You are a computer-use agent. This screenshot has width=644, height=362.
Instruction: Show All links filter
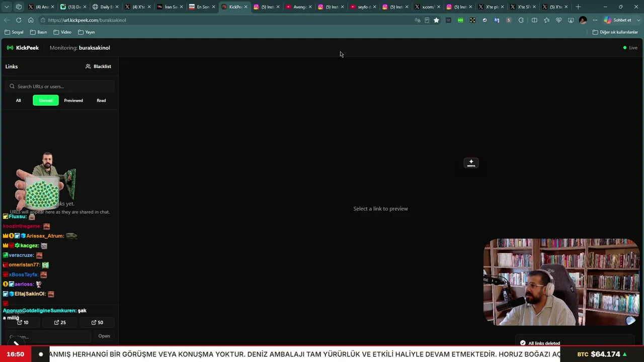(19, 101)
